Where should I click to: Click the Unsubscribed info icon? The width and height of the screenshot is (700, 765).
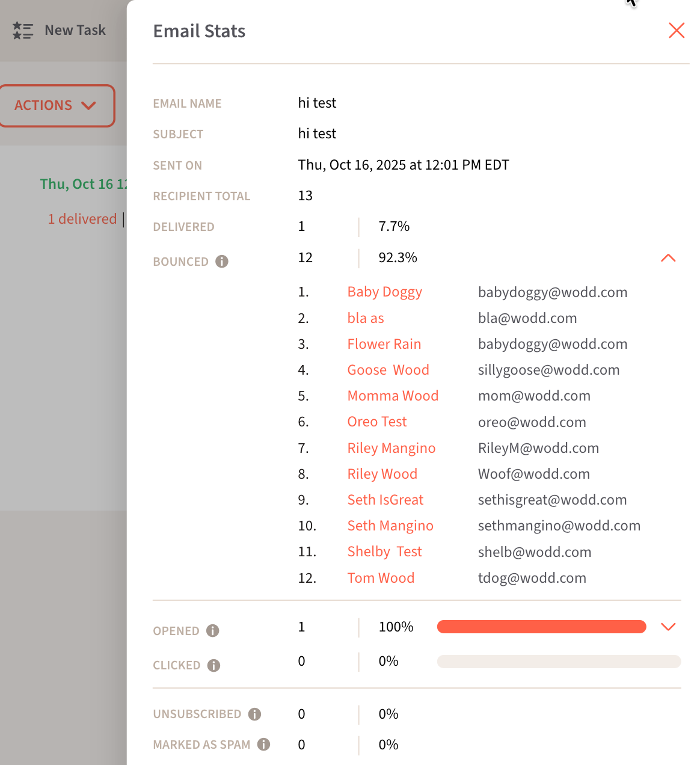coord(254,714)
